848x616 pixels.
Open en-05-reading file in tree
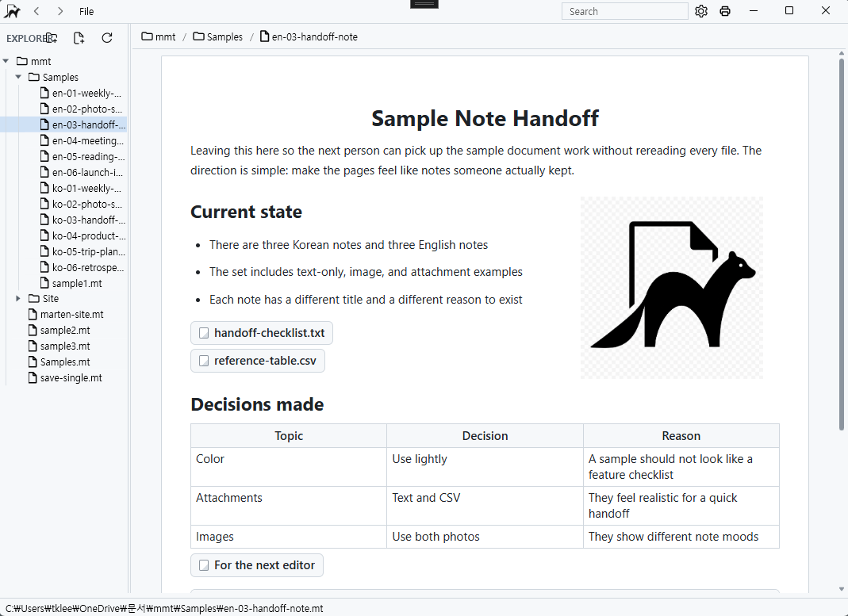(82, 156)
